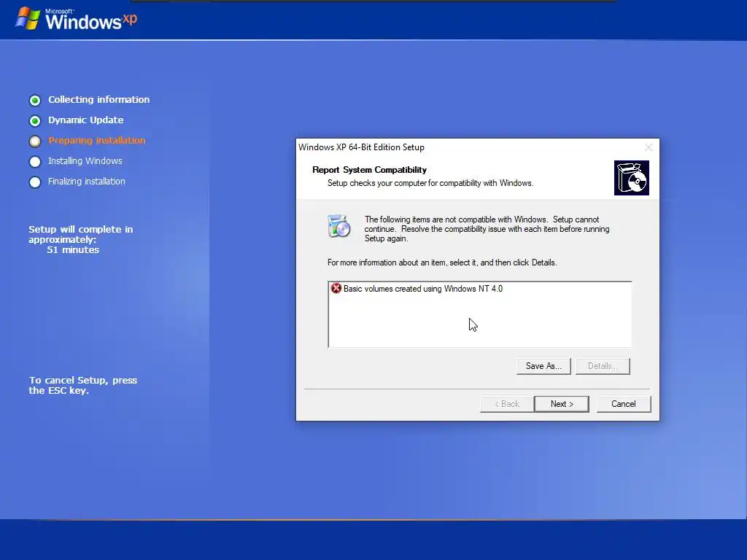The width and height of the screenshot is (747, 560).
Task: Click the 51 minutes remaining text
Action: [73, 250]
